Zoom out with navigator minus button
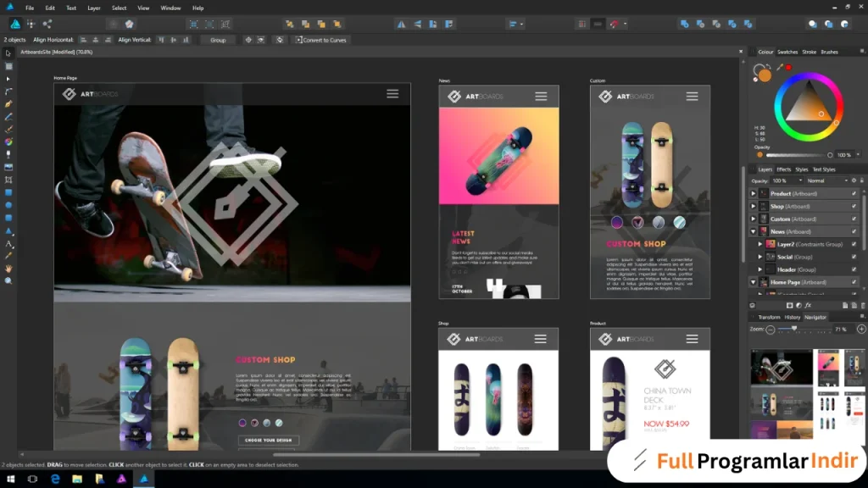This screenshot has height=488, width=868. pos(770,330)
